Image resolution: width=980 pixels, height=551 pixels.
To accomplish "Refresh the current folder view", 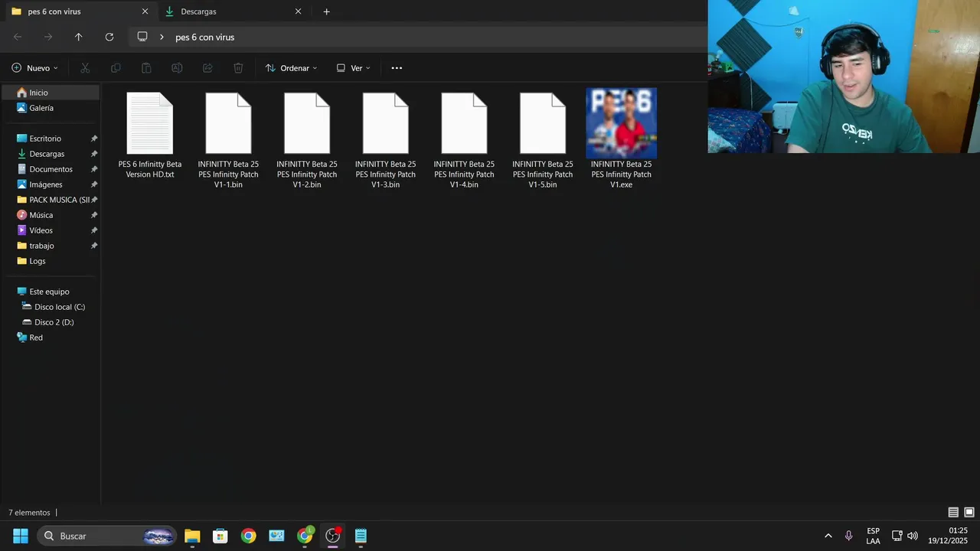I will [x=109, y=37].
